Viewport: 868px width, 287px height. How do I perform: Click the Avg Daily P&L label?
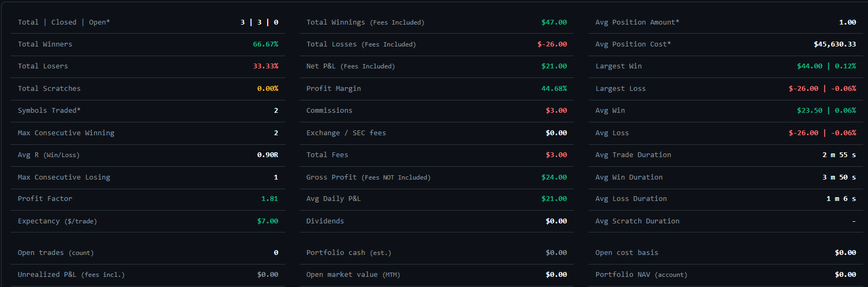tap(333, 199)
